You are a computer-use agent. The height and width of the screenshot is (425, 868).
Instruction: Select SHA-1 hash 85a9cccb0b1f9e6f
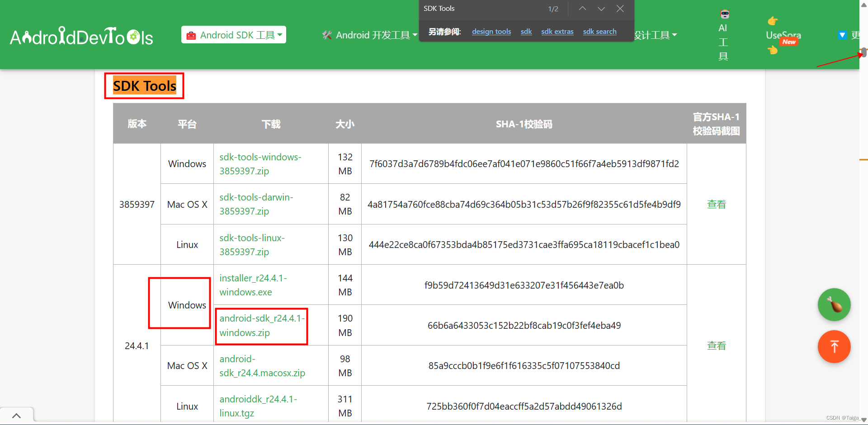[x=524, y=366]
